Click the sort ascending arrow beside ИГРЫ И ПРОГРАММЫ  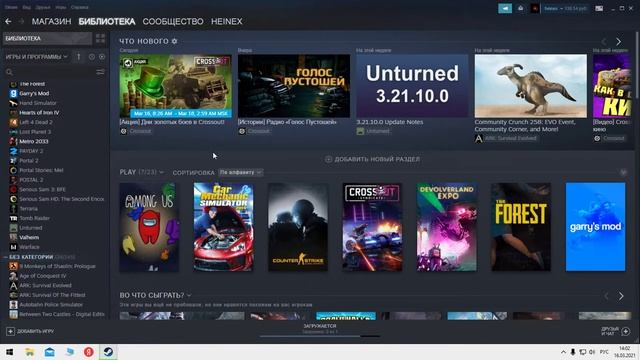79,57
